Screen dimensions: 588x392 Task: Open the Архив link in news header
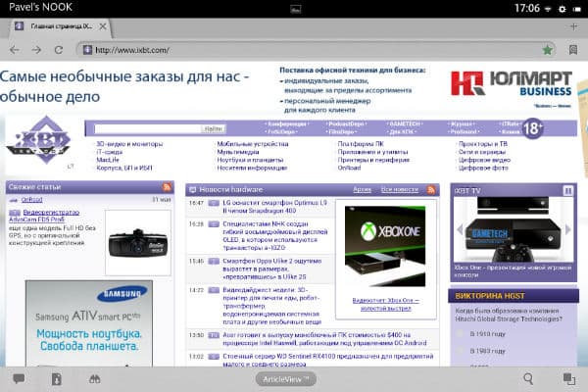362,190
